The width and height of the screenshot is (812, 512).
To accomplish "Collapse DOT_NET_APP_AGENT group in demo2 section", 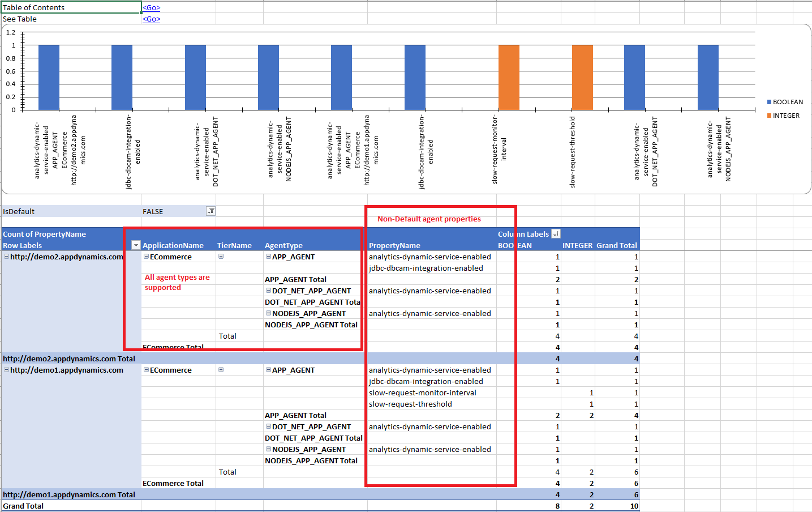I will point(268,291).
